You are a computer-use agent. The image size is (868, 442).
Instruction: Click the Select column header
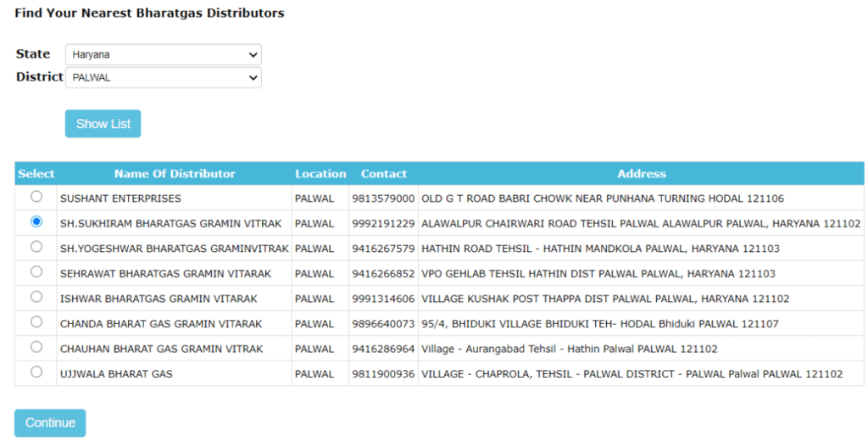point(36,174)
